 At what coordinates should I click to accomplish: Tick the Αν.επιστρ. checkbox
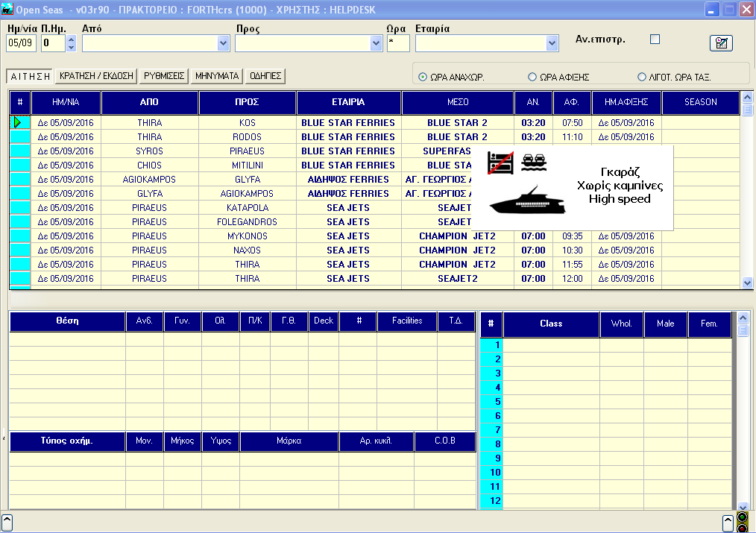tap(655, 39)
